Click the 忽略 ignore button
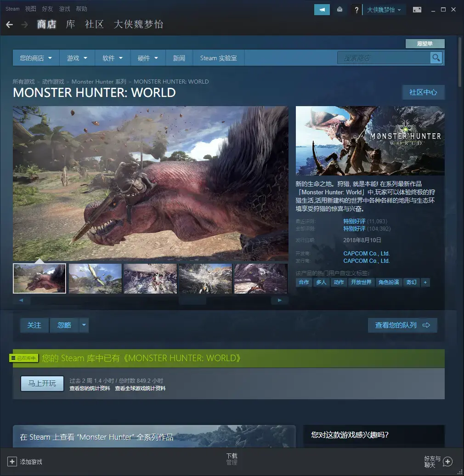Viewport: 464px width, 476px height. [64, 325]
